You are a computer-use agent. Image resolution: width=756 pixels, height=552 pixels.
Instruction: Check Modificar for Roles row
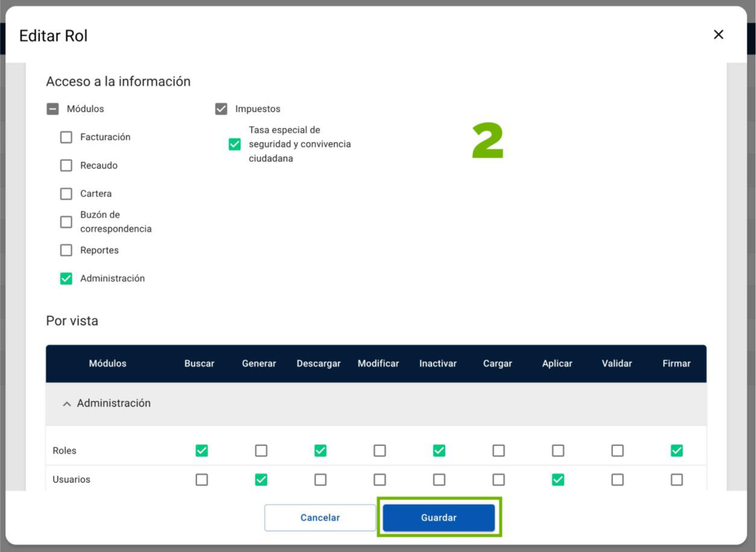[380, 450]
